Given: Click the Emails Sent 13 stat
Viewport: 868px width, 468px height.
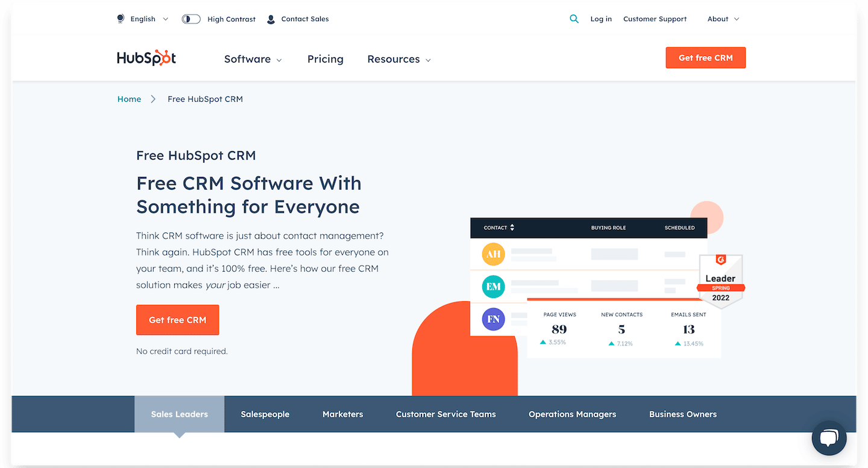Looking at the screenshot, I should [688, 328].
